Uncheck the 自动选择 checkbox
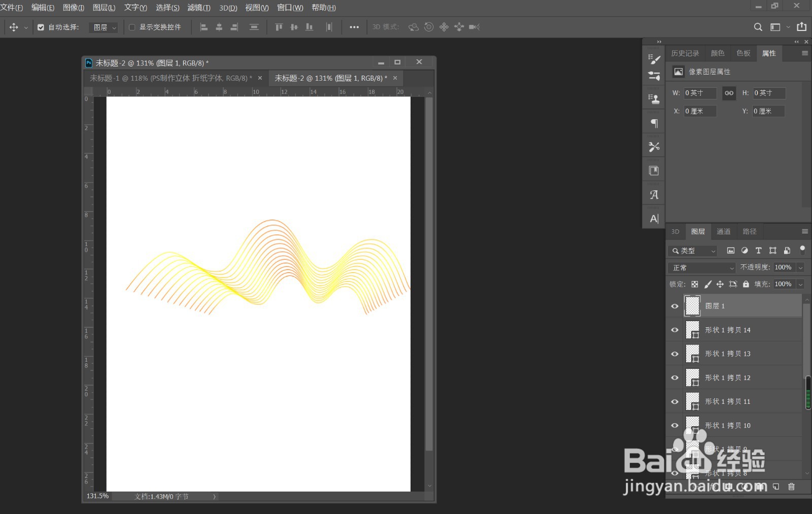The width and height of the screenshot is (812, 514). tap(41, 27)
